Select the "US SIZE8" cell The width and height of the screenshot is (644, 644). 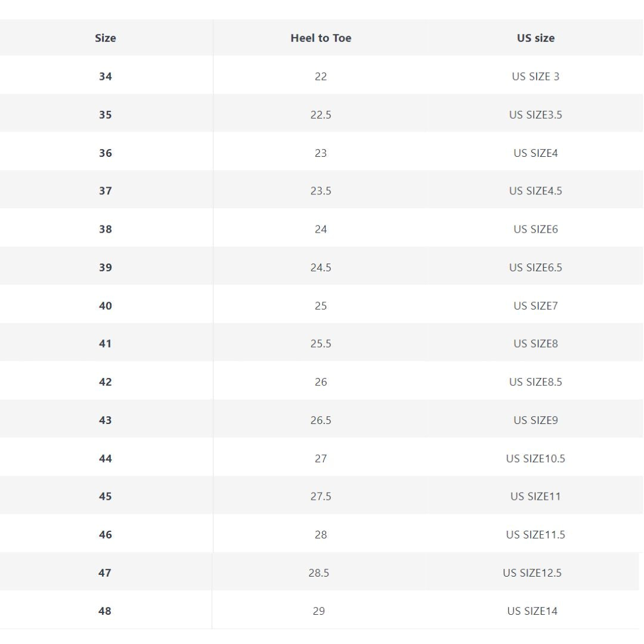coord(535,343)
